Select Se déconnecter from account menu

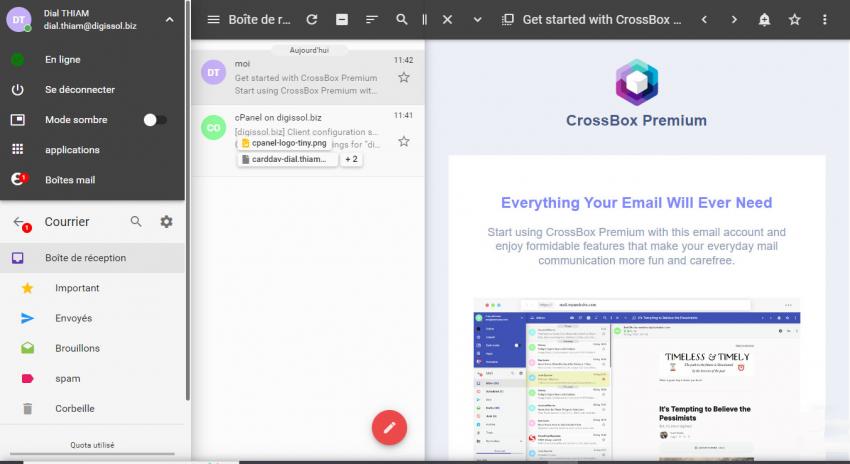[x=79, y=90]
